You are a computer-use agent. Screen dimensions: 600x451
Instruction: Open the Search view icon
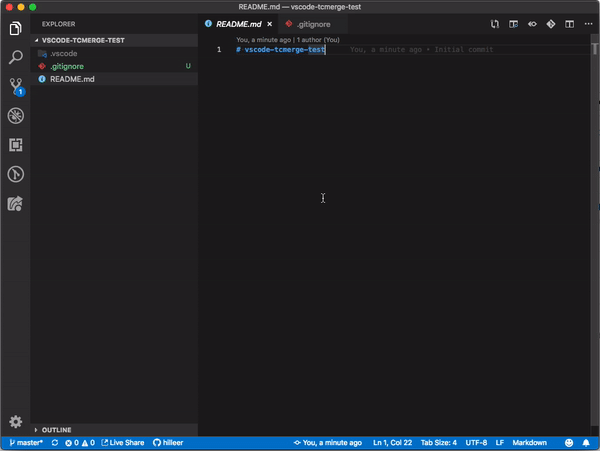15,57
